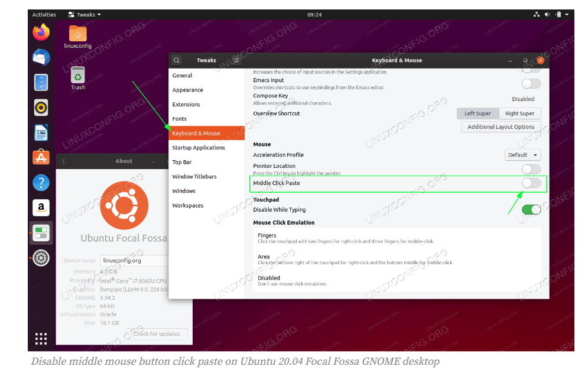Select Right Super overview shortcut
The height and width of the screenshot is (373, 588).
[x=520, y=113]
